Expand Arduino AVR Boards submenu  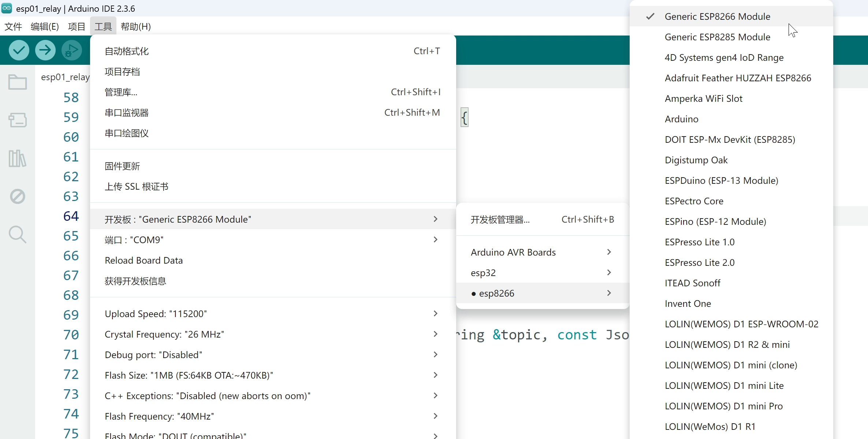(543, 252)
